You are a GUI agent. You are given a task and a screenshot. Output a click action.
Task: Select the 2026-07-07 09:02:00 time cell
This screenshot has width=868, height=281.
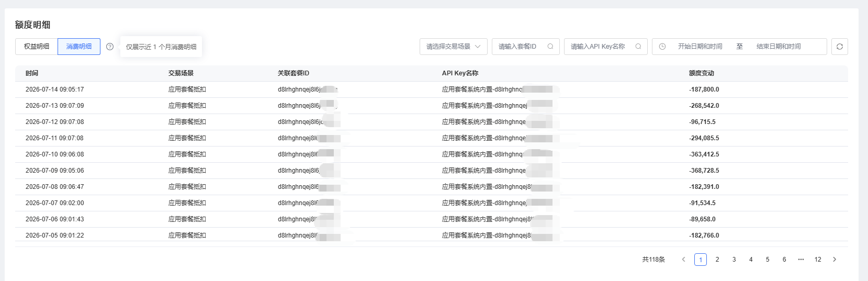point(55,203)
